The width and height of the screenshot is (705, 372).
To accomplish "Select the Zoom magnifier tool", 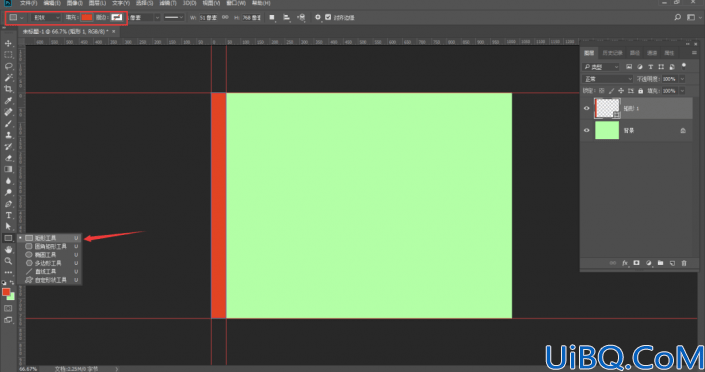I will point(8,261).
